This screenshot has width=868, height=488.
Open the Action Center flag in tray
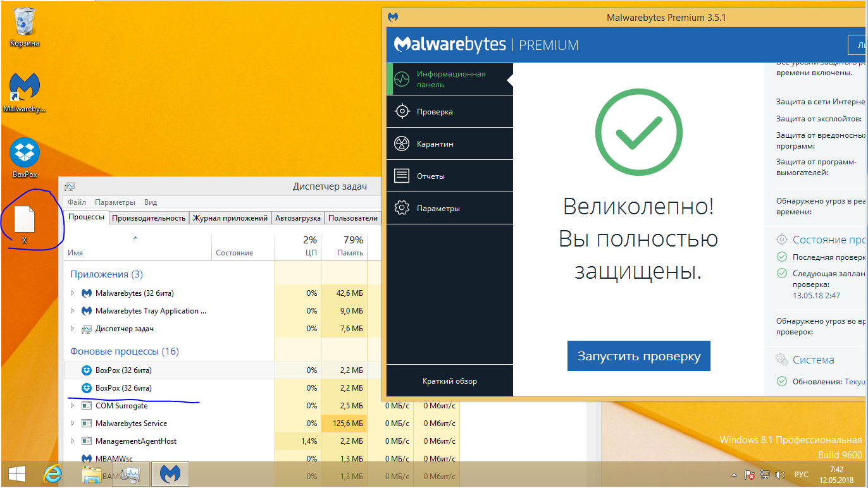750,475
